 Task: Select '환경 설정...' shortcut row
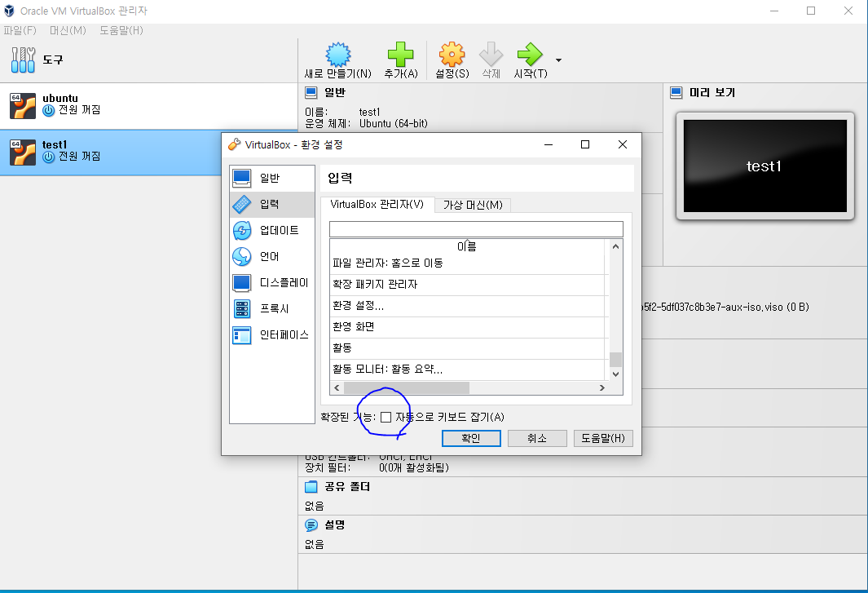click(x=468, y=306)
